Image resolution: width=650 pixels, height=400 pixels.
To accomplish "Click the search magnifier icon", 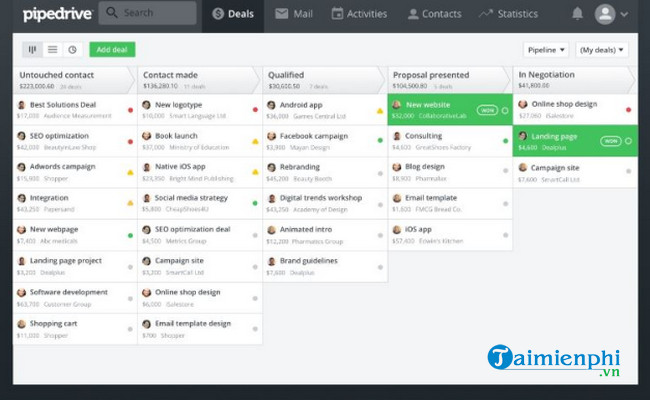I will [x=112, y=12].
